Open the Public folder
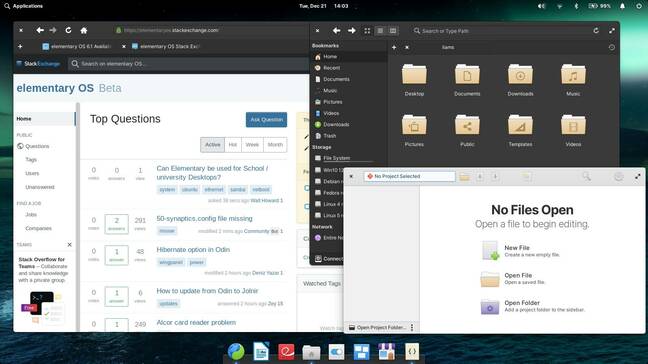The height and width of the screenshot is (364, 648). [467, 131]
